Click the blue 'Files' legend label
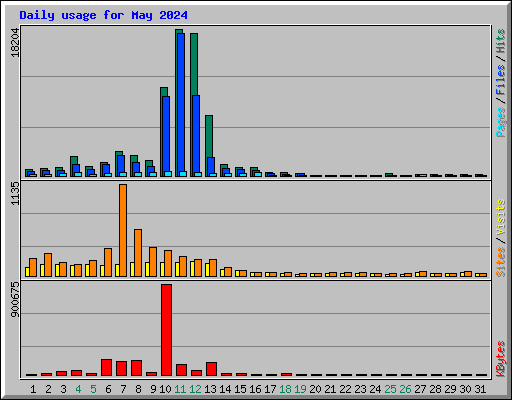Screen dimensions: 512x400 click(x=500, y=80)
